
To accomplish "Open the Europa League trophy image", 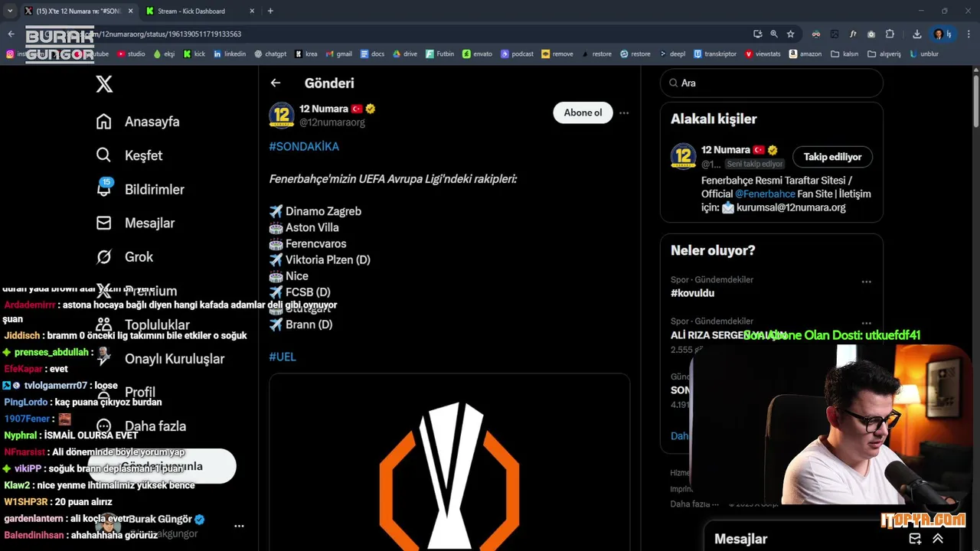I will click(449, 462).
